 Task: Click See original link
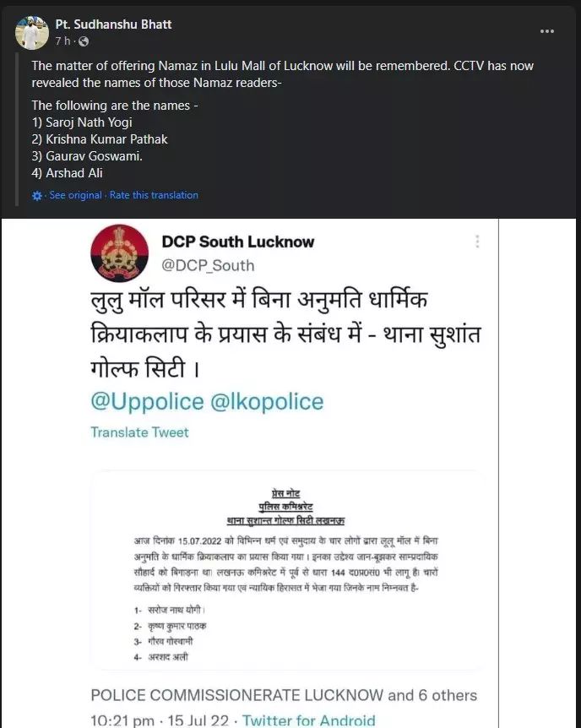point(75,195)
